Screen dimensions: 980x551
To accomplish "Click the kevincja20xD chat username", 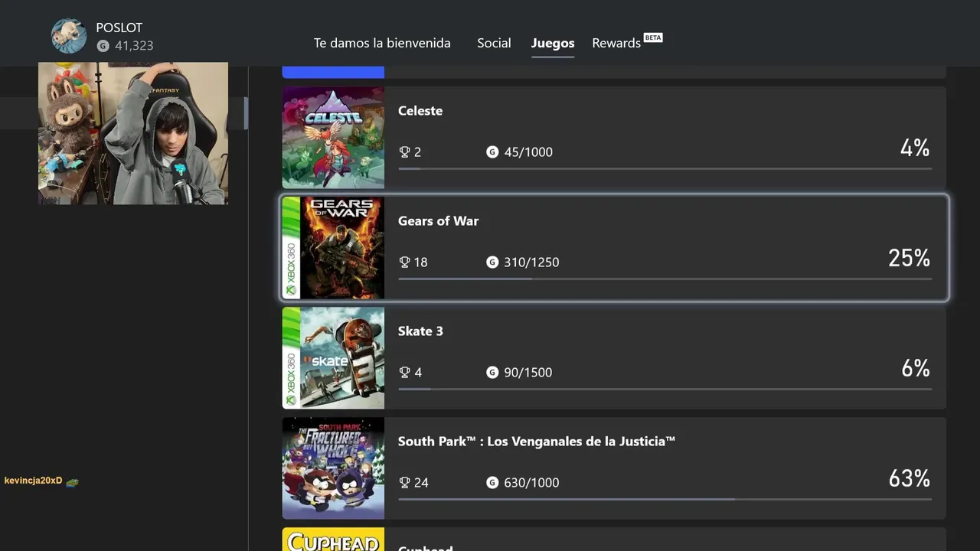I will point(33,481).
